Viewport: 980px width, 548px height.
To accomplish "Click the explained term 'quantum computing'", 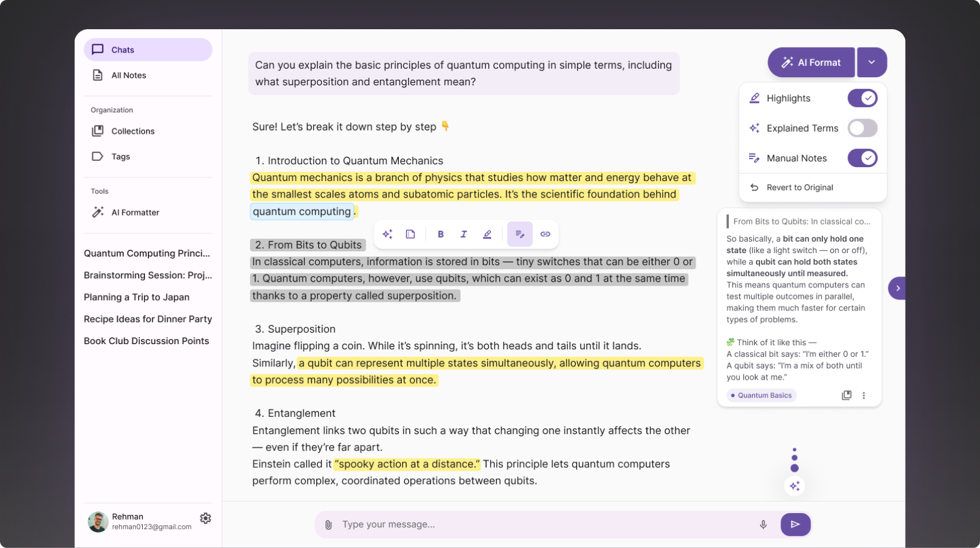I will click(301, 211).
